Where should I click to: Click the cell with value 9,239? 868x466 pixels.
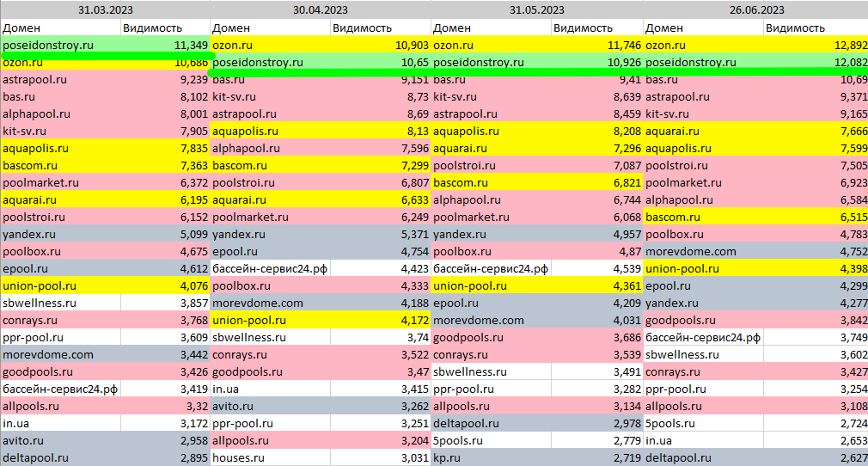[165, 79]
